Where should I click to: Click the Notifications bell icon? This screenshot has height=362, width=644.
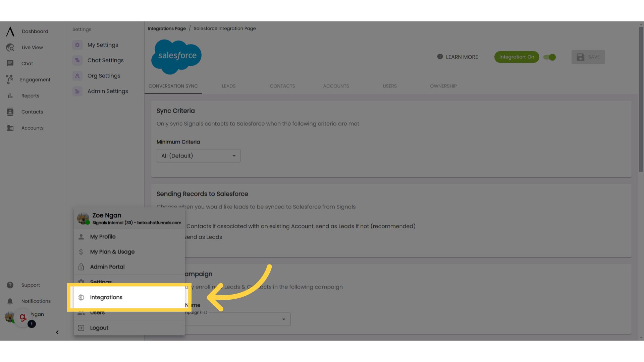10,301
